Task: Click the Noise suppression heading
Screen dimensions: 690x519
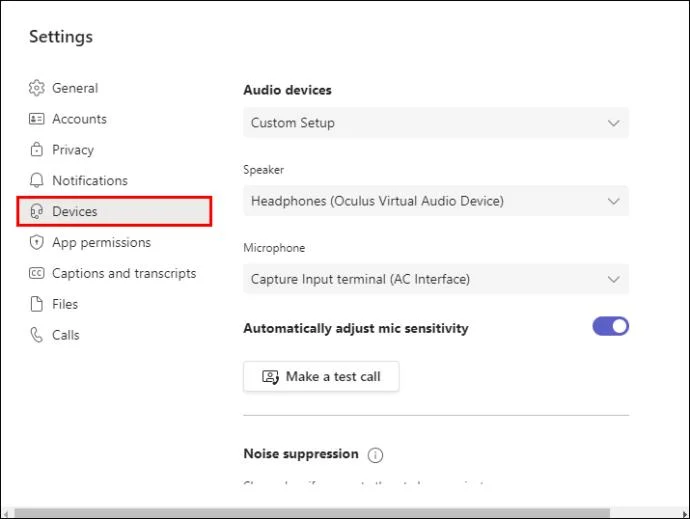Action: pos(301,454)
